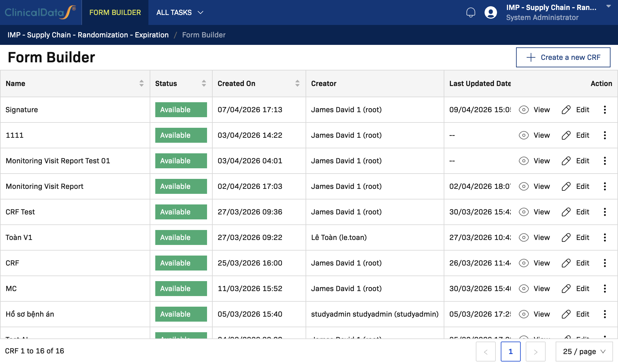The width and height of the screenshot is (618, 364).
Task: Open the 25 per page dropdown
Action: (x=584, y=351)
